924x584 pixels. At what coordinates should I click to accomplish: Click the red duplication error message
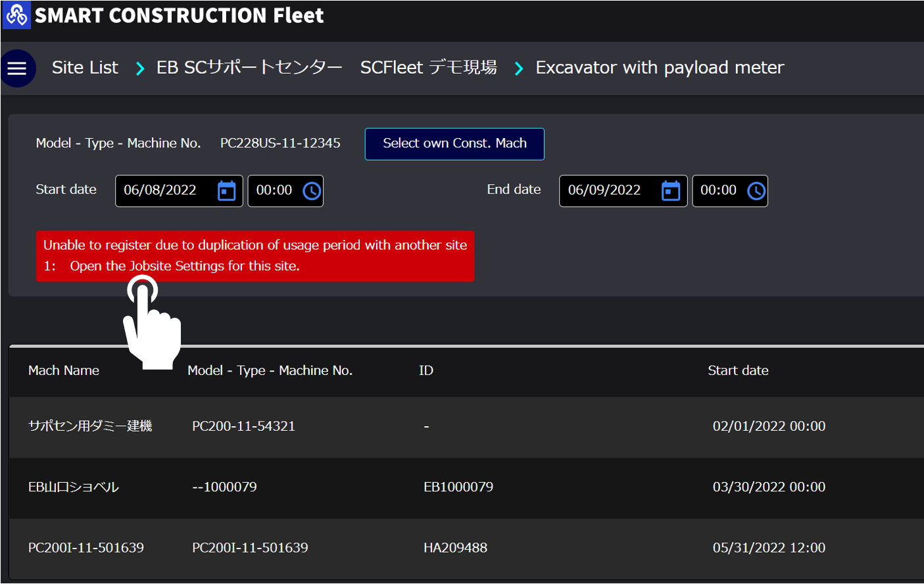[255, 256]
